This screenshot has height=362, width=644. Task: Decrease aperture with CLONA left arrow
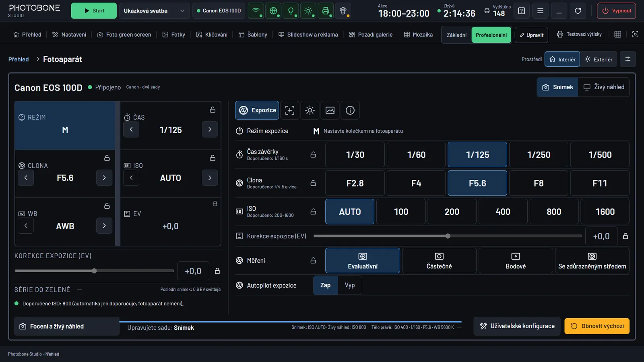[26, 178]
